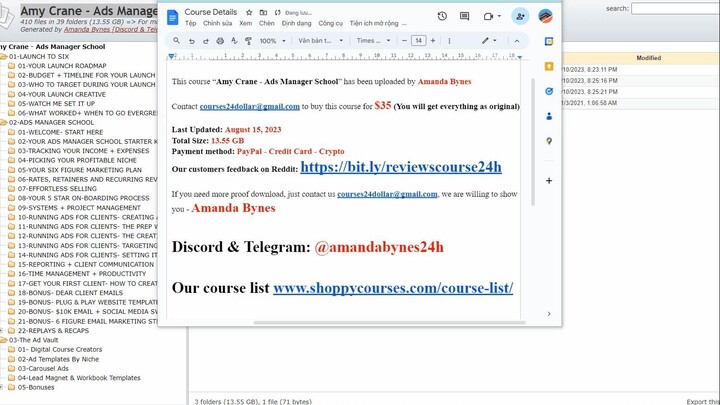Click the left indent ruler marker
This screenshot has height=405, width=720.
(x=171, y=56)
